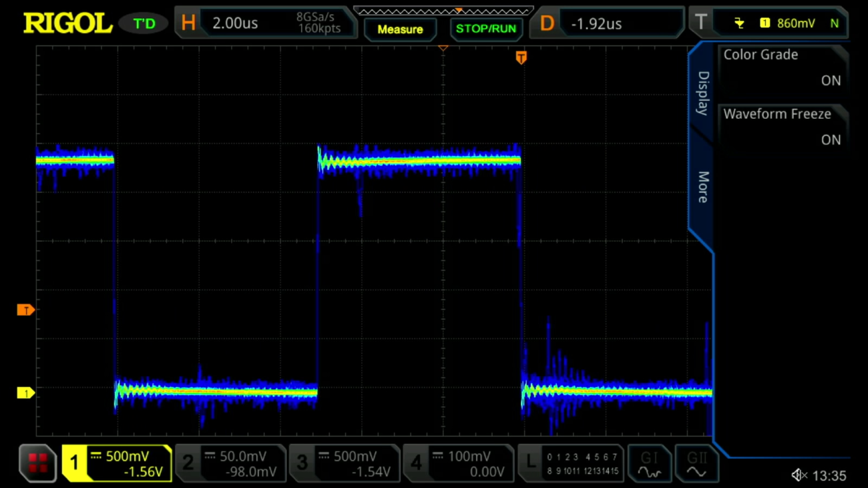This screenshot has width=868, height=488.
Task: Open the Channel 2 settings menu
Action: click(231, 463)
